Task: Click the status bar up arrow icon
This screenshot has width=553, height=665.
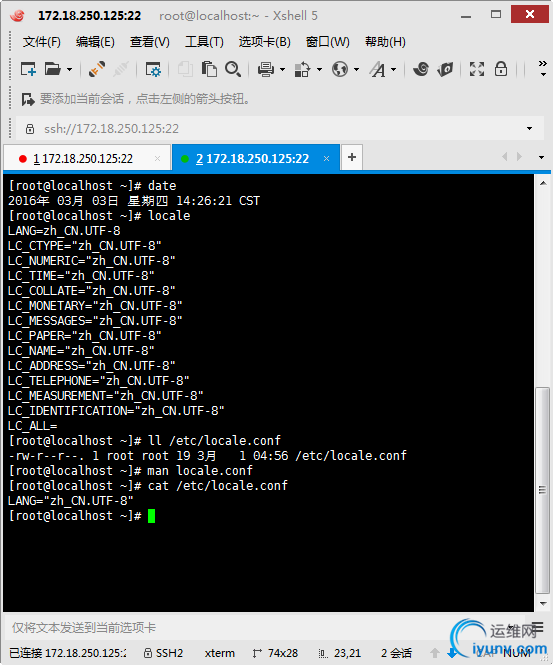Action: click(x=435, y=653)
